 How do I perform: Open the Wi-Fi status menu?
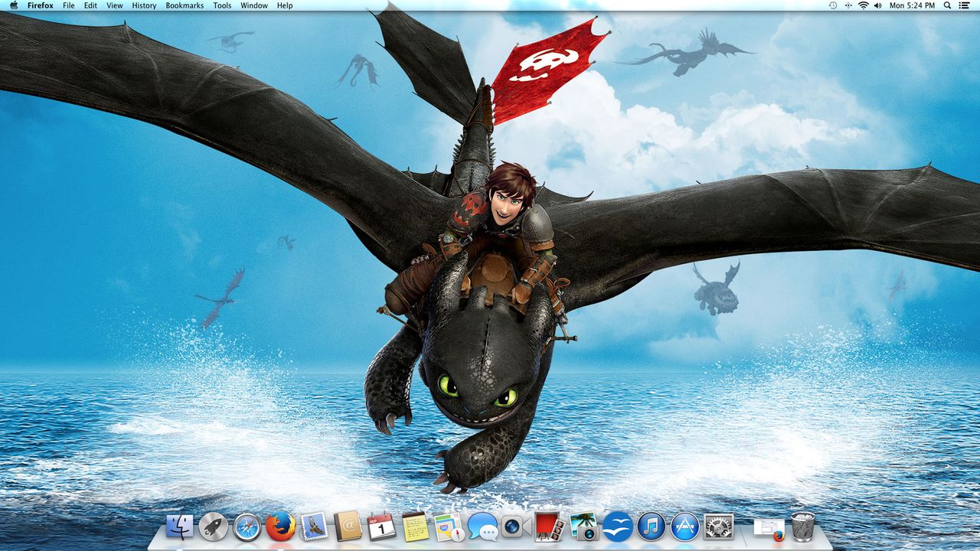(x=864, y=5)
